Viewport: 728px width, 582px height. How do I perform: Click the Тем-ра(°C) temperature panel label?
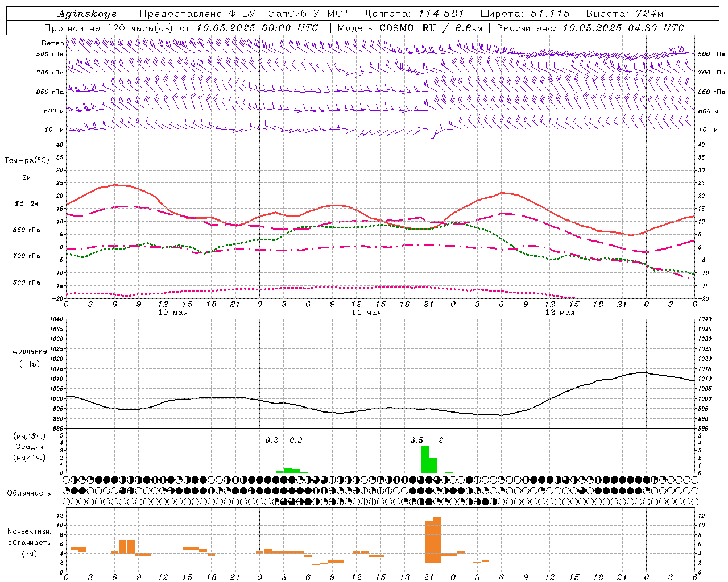27,161
